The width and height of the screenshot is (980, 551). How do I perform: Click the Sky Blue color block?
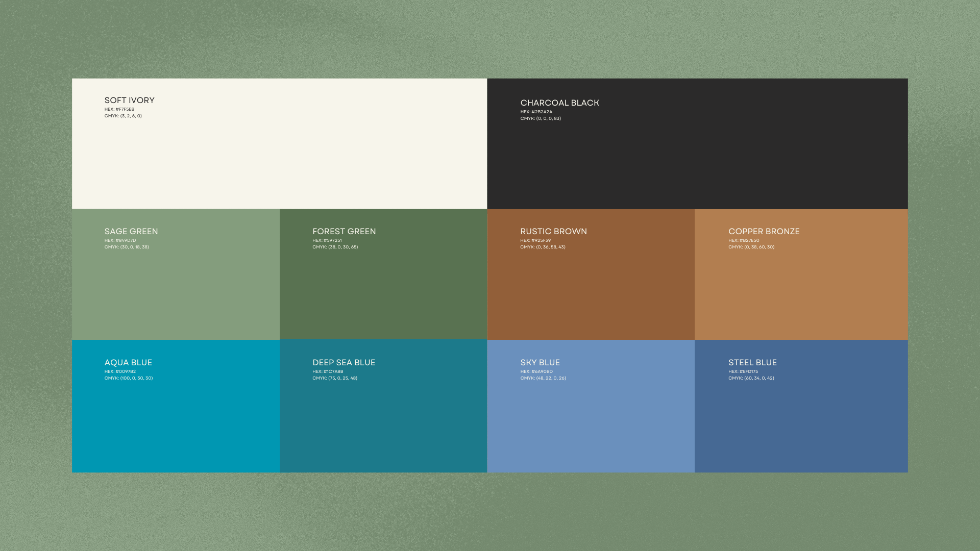pyautogui.click(x=591, y=423)
